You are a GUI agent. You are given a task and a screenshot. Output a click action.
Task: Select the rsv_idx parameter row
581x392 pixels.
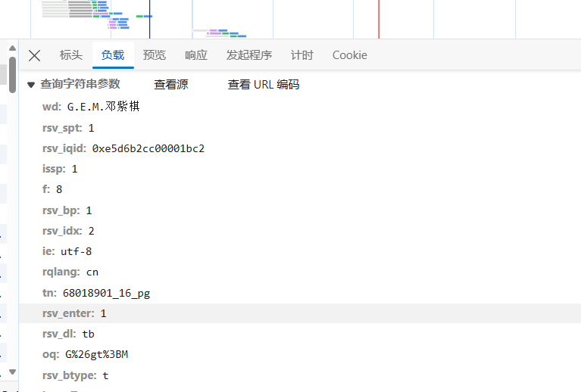click(300, 231)
